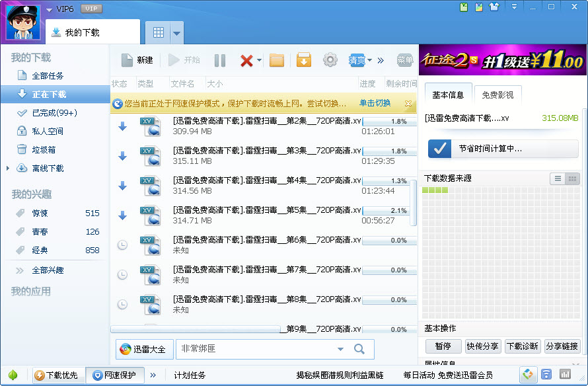Open the VIP6 user dropdown arrow
Viewport: 588px width, 386px height.
(50, 9)
